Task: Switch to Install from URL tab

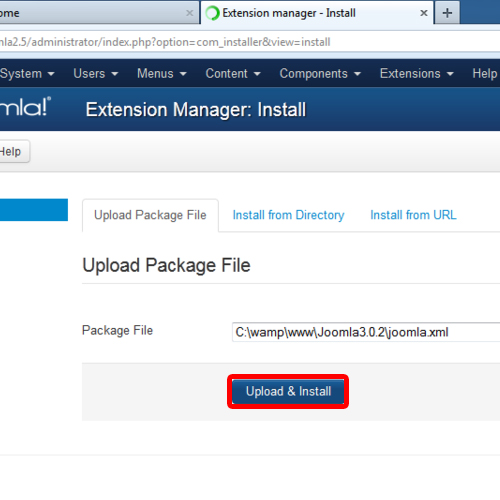Action: (413, 215)
